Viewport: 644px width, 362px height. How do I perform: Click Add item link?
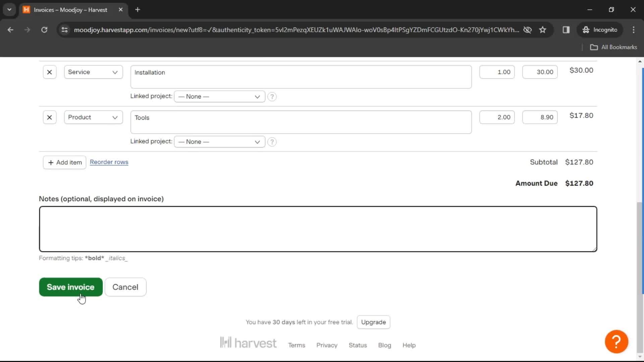point(65,162)
